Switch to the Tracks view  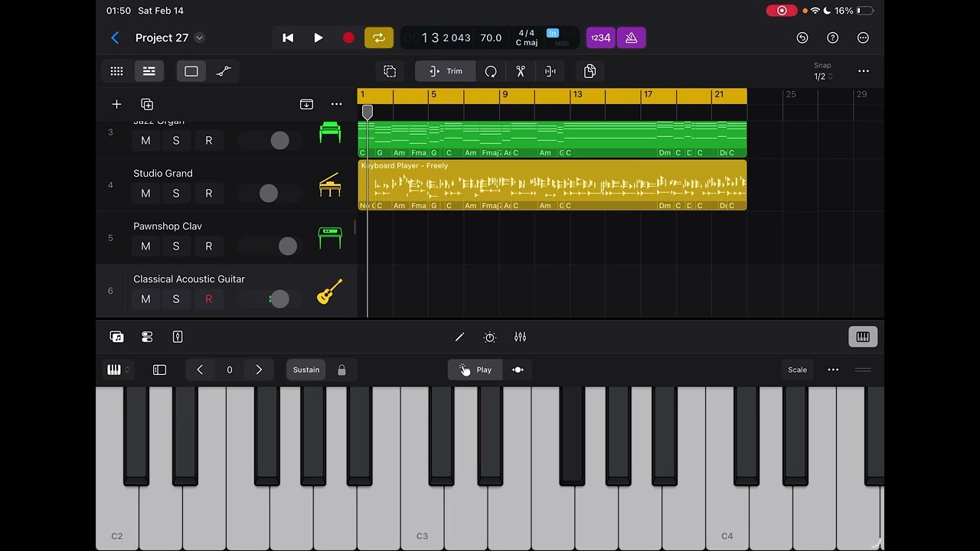click(149, 71)
